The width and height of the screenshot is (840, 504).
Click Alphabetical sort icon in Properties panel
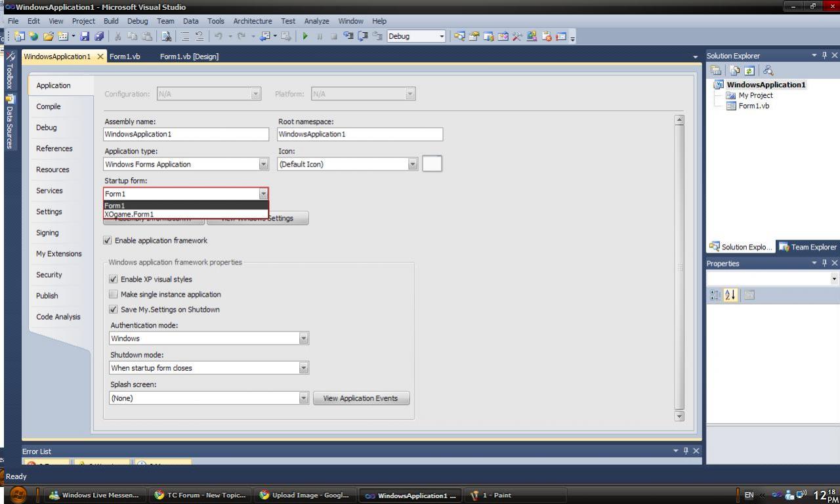point(730,295)
